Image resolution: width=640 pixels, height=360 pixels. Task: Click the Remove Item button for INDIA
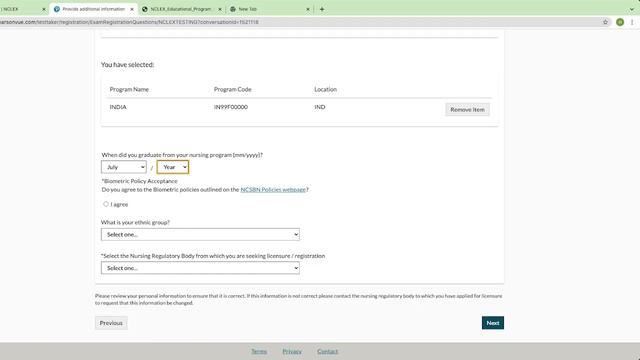[x=467, y=109]
